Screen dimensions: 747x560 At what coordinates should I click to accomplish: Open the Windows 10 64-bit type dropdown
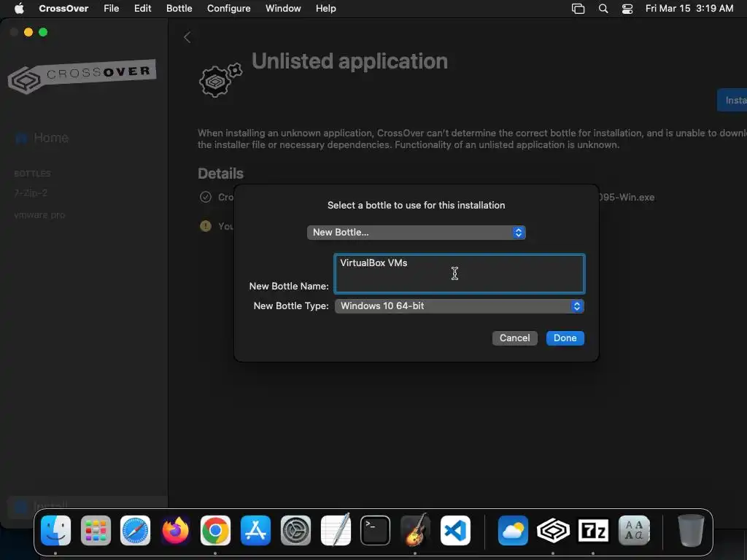coord(460,306)
